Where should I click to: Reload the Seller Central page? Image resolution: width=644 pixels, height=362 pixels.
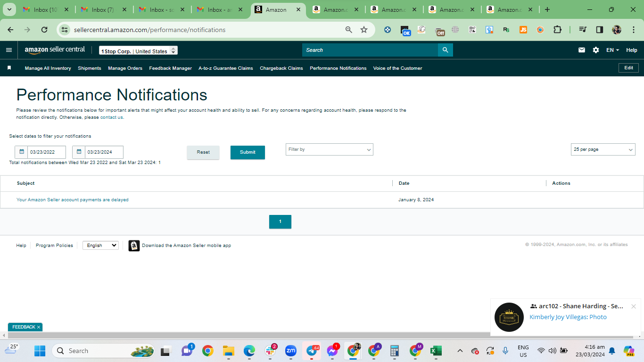[x=44, y=30]
